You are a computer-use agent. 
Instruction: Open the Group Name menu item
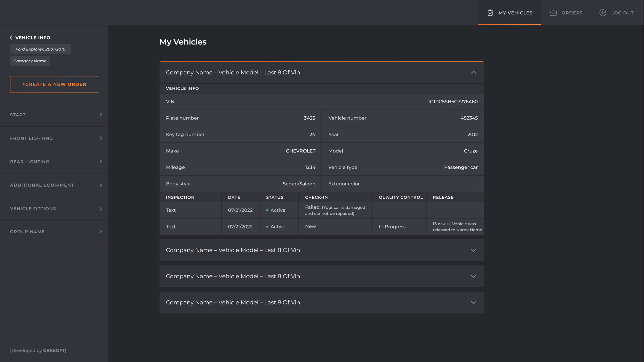point(54,232)
